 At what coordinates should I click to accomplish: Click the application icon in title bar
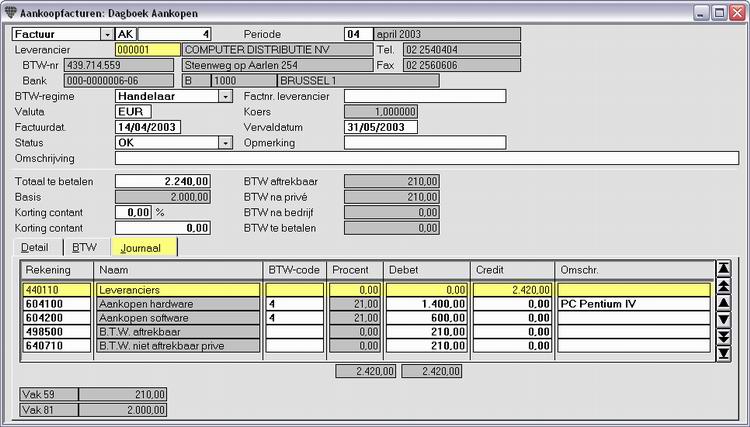(11, 11)
